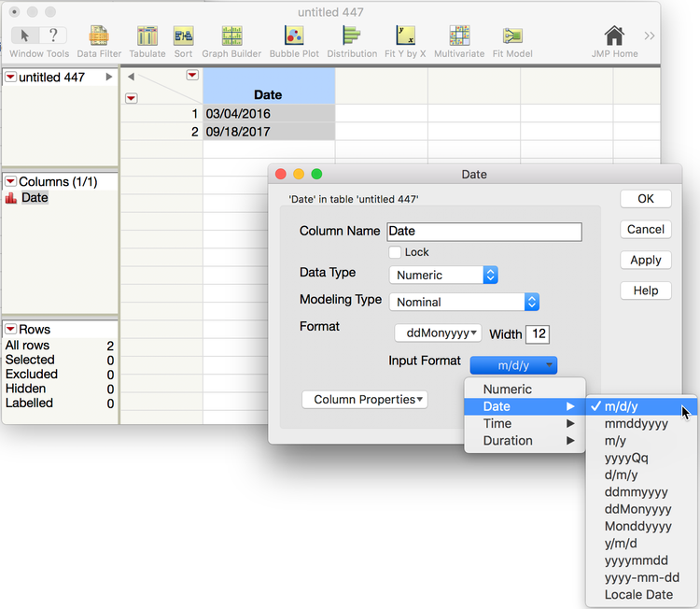700x609 pixels.
Task: Click in the Column Name field
Action: pos(484,232)
